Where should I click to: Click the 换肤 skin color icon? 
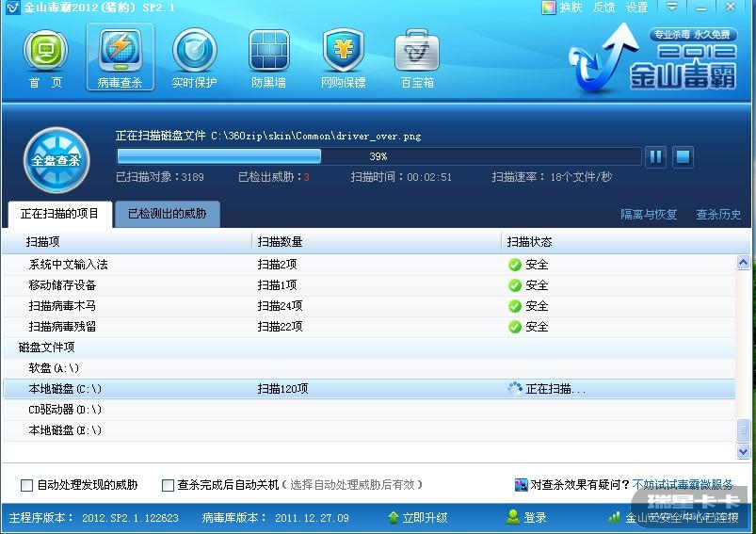548,8
